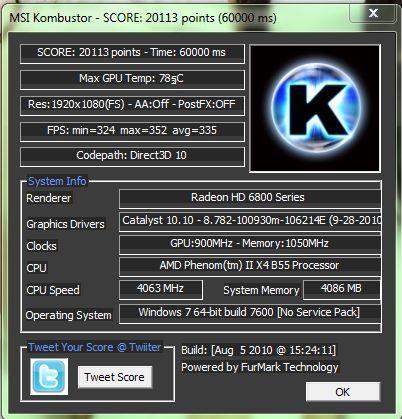Select the SCORE: 20113 points field
The width and height of the screenshot is (402, 419).
point(132,53)
